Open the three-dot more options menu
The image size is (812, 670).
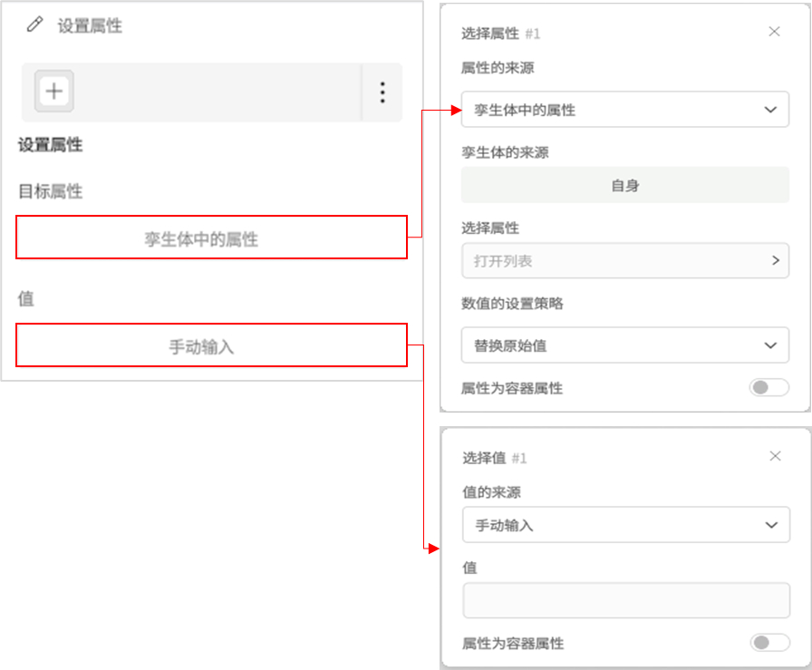tap(382, 92)
